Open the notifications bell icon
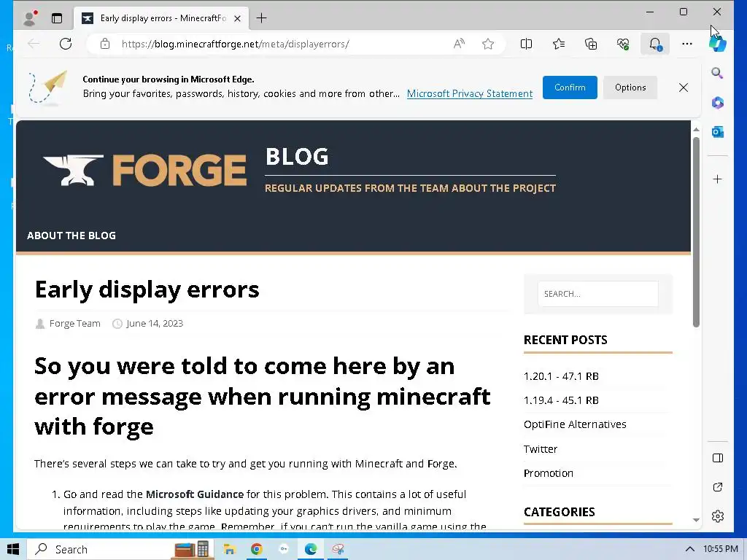 [x=655, y=44]
